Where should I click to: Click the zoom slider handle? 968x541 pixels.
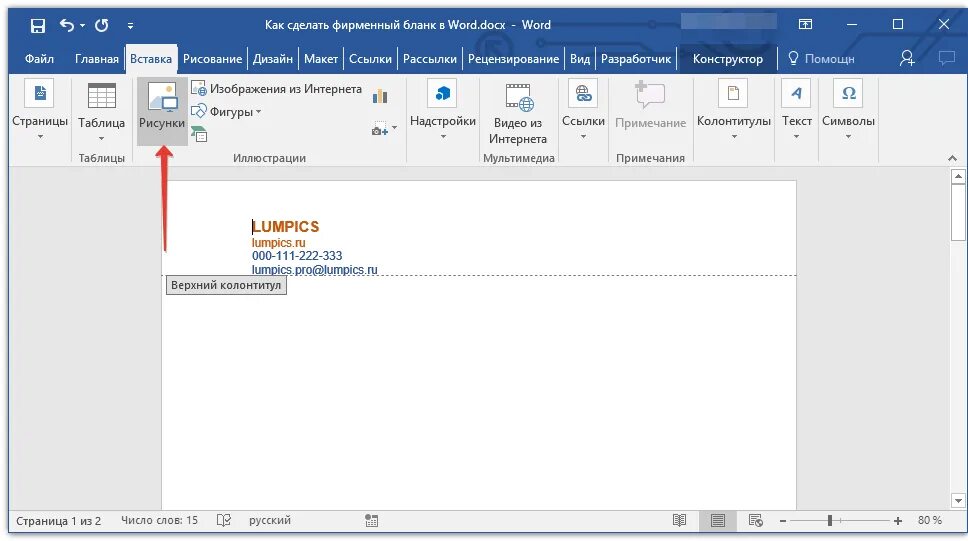(830, 521)
